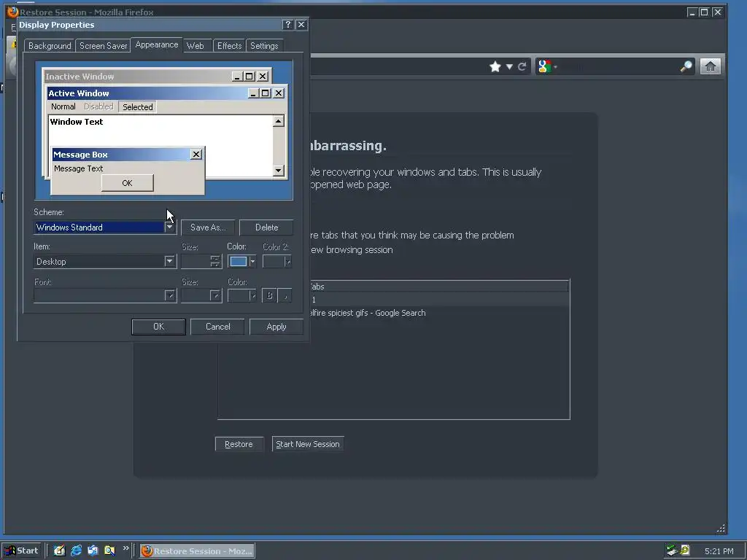Click the magnifying glass search icon in Firefox

[686, 66]
